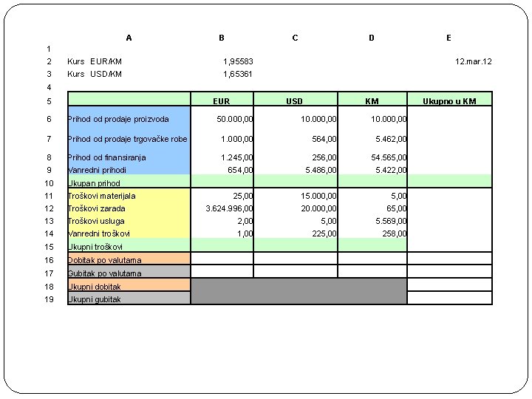Select the USD header cell
The width and height of the screenshot is (532, 399).
295,99
